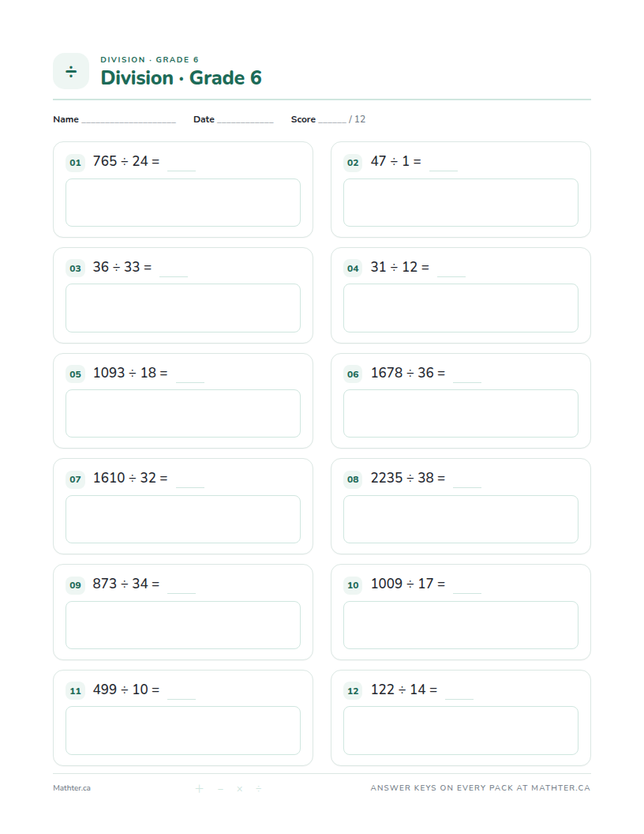The width and height of the screenshot is (644, 834).
Task: Select the problem text "36 ÷ 33 ="
Action: [x=122, y=267]
